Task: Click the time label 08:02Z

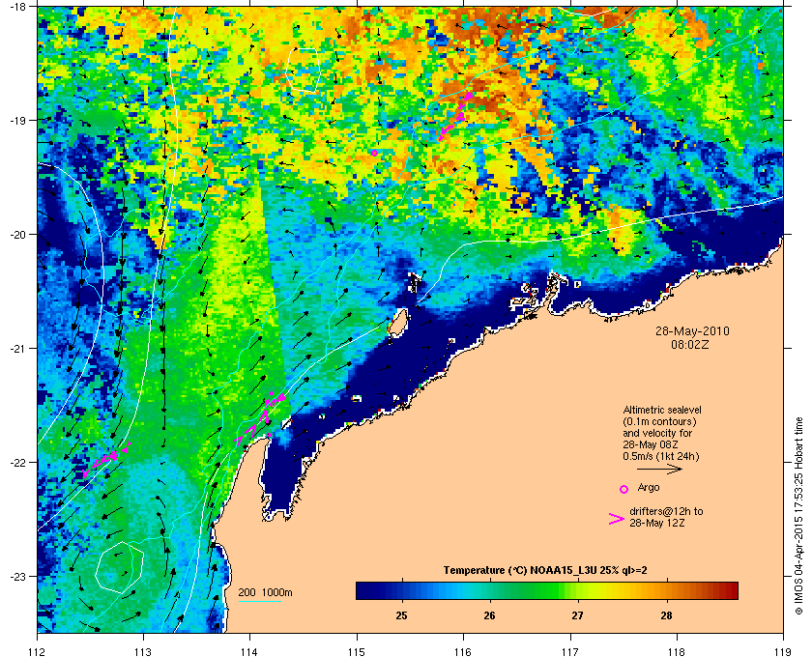Action: 690,344
